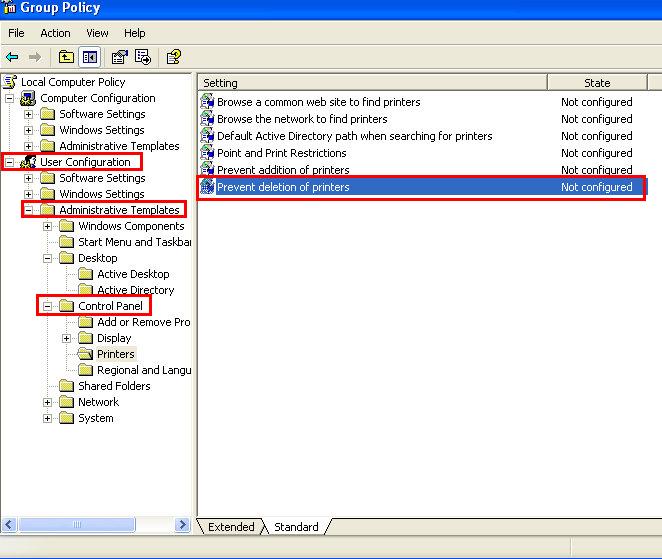Collapse the Desktop node
662x559 pixels.
click(47, 258)
